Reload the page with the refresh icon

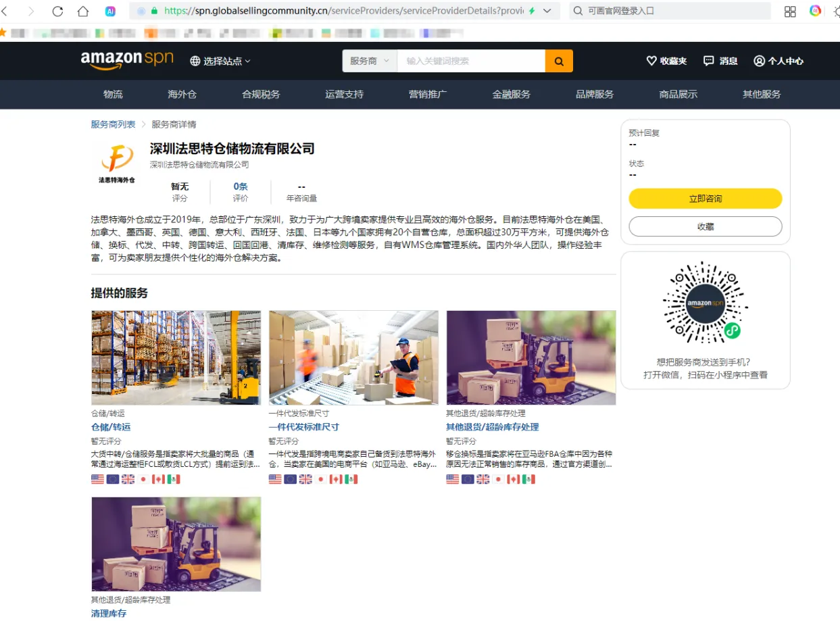tap(57, 11)
